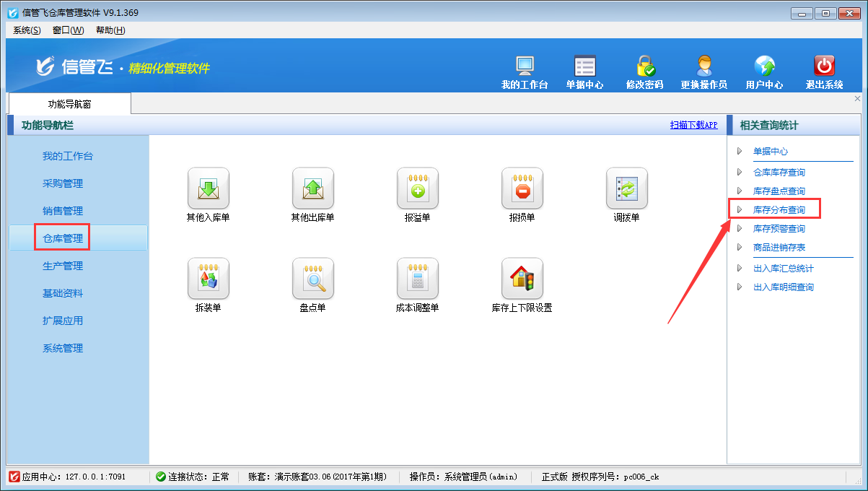Image resolution: width=868 pixels, height=491 pixels.
Task: Close the tab panel with the small X
Action: 857,99
